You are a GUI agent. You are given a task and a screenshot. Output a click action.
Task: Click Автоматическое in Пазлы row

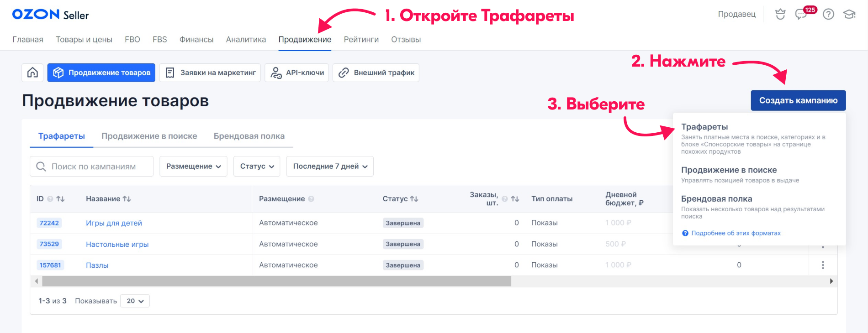pyautogui.click(x=288, y=265)
